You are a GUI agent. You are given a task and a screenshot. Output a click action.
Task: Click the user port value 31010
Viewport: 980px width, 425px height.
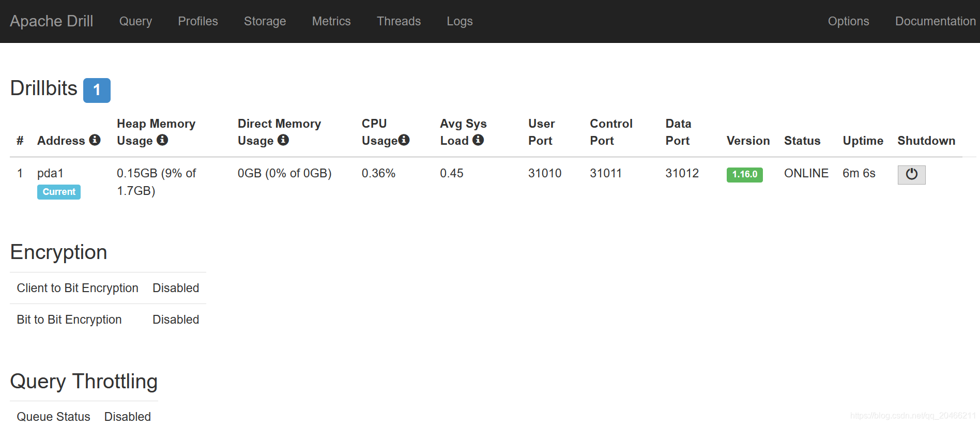(545, 173)
